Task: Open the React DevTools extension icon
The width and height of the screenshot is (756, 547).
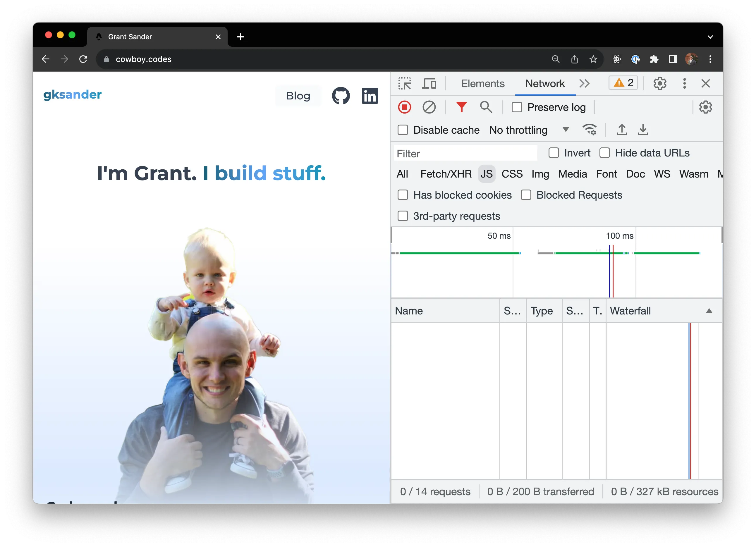Action: coord(617,59)
